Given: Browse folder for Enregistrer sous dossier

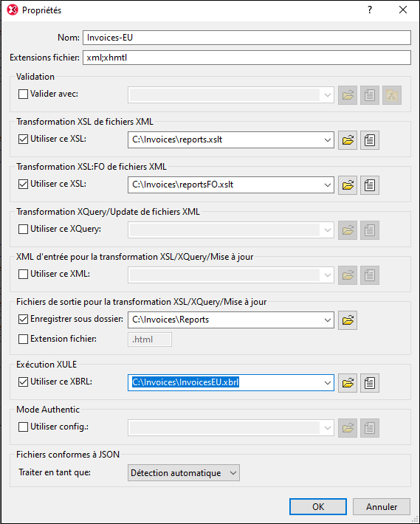Looking at the screenshot, I should tap(348, 320).
